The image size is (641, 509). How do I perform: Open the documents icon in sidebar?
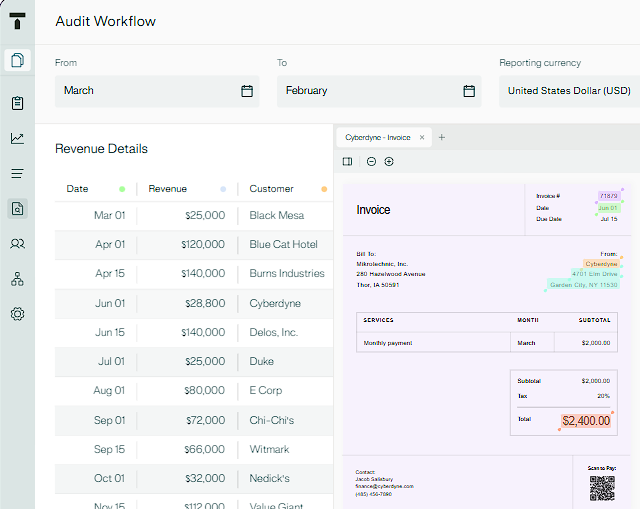click(17, 60)
